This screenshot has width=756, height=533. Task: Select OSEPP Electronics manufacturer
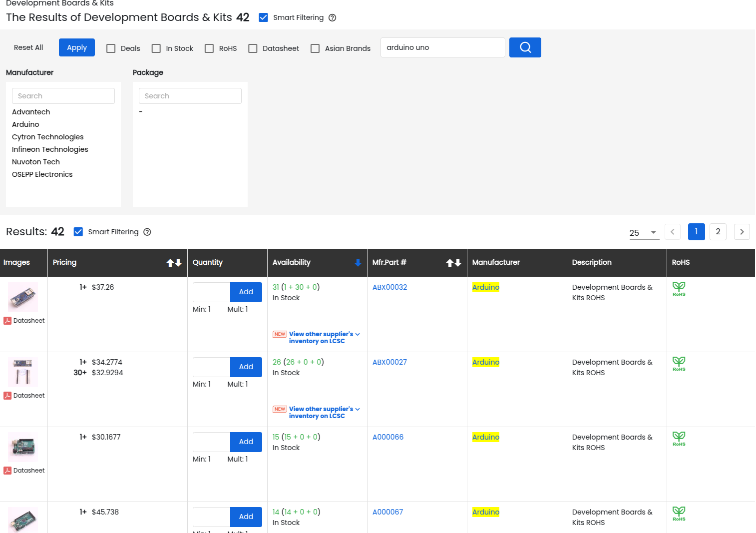click(x=42, y=174)
